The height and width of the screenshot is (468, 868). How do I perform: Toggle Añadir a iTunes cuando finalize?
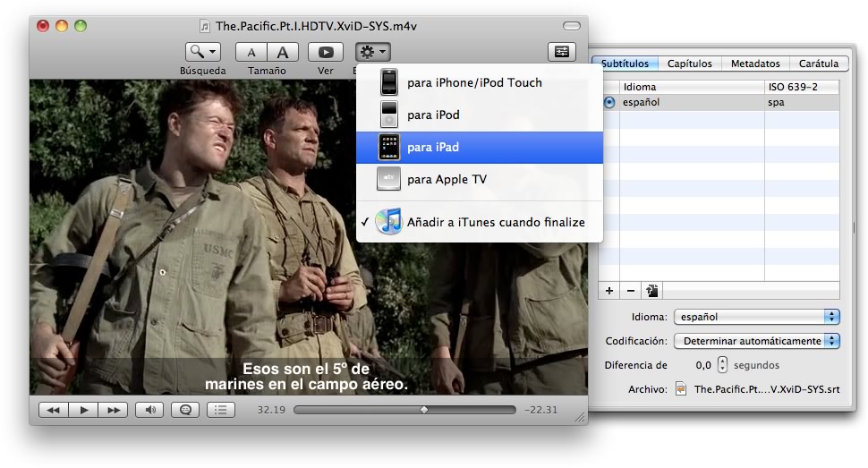click(x=480, y=222)
